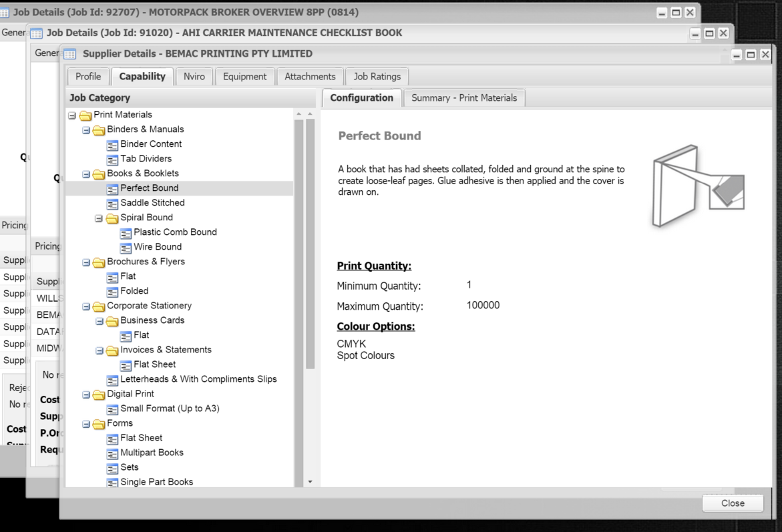782x532 pixels.
Task: Select Letterheads & With Compliments Slips
Action: (x=198, y=379)
